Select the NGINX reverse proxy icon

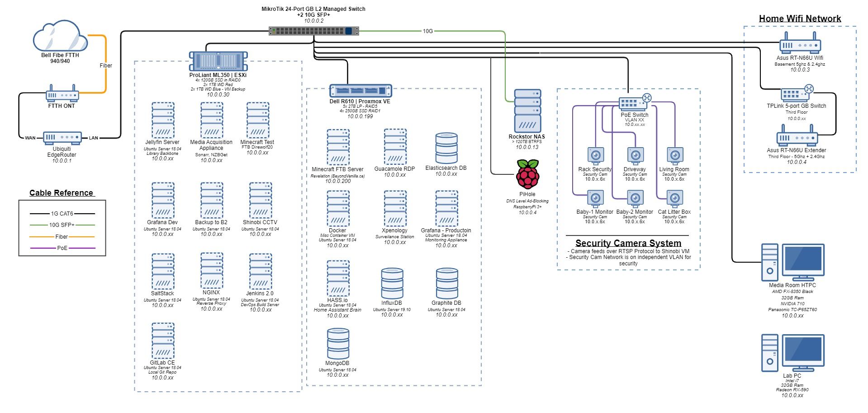point(212,270)
